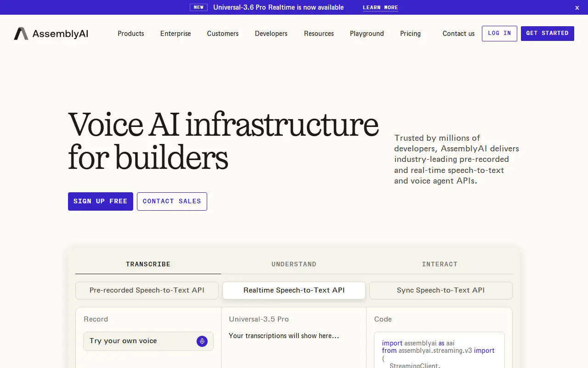This screenshot has height=368, width=588.
Task: Open the Customers nav item
Action: [223, 34]
